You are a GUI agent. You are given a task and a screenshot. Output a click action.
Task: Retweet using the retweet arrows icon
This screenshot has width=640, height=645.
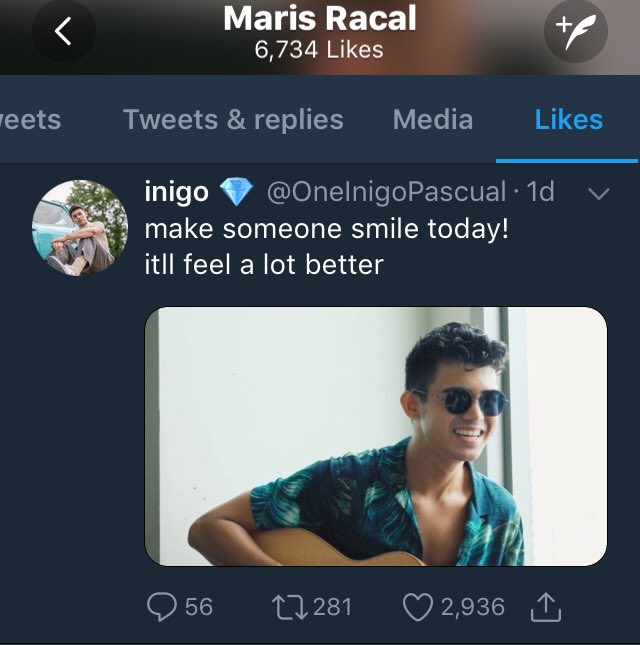tap(290, 607)
